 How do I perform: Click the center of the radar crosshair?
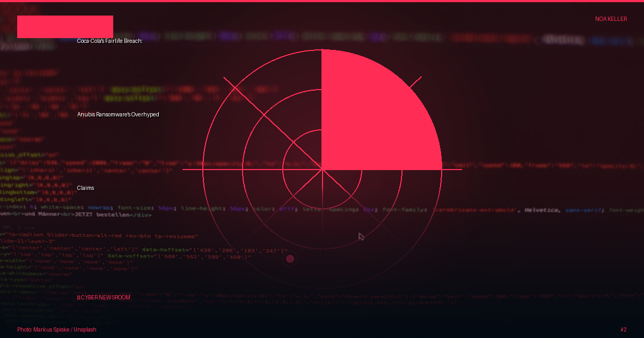coord(322,170)
